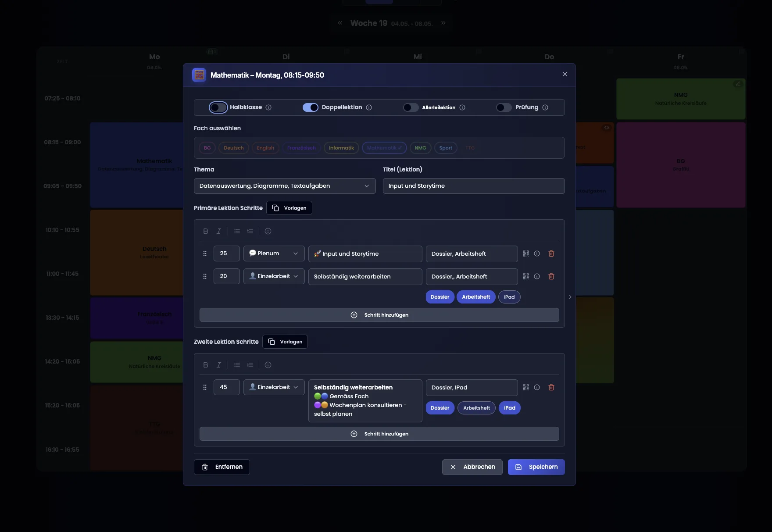Open the Thema dropdown

285,186
